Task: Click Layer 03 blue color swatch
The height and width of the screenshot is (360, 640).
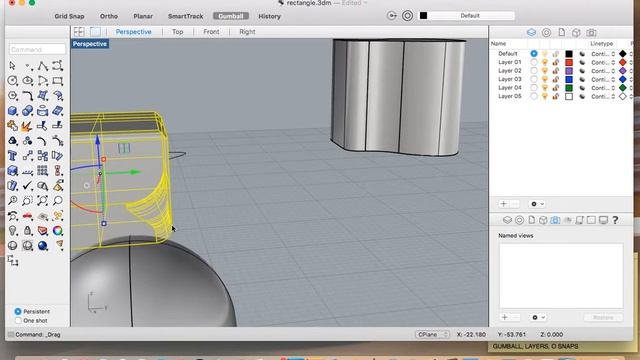Action: click(x=569, y=79)
